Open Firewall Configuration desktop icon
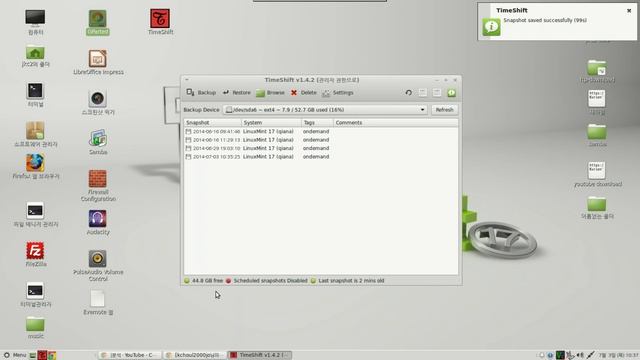640x360 pixels. [98, 186]
